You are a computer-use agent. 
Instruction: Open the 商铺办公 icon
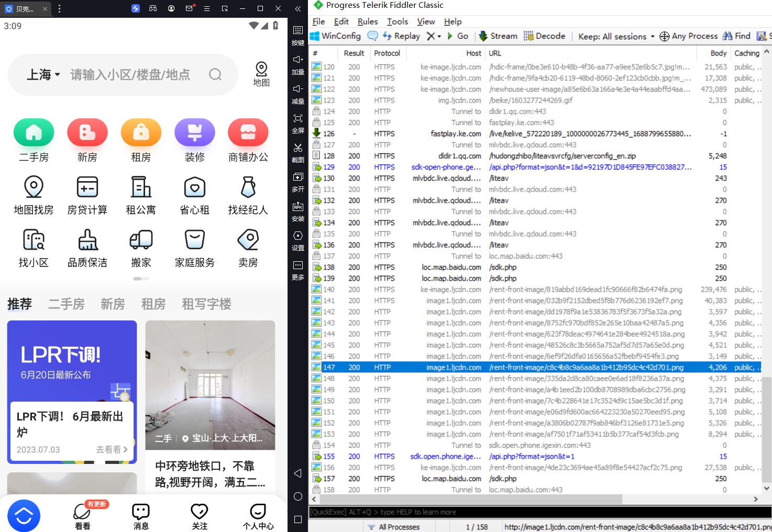coord(248,132)
